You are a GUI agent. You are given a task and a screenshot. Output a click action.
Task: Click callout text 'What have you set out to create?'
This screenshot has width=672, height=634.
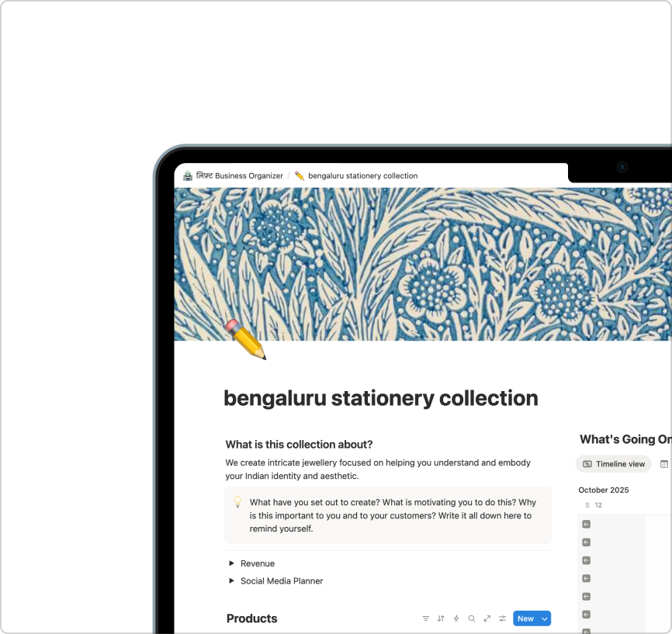(314, 502)
